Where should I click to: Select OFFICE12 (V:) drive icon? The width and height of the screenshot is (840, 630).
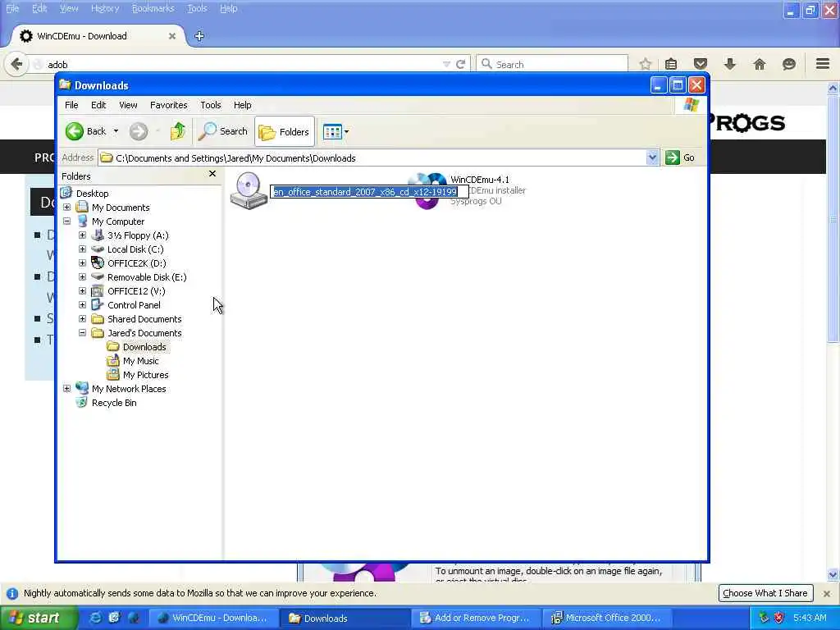[x=98, y=291]
